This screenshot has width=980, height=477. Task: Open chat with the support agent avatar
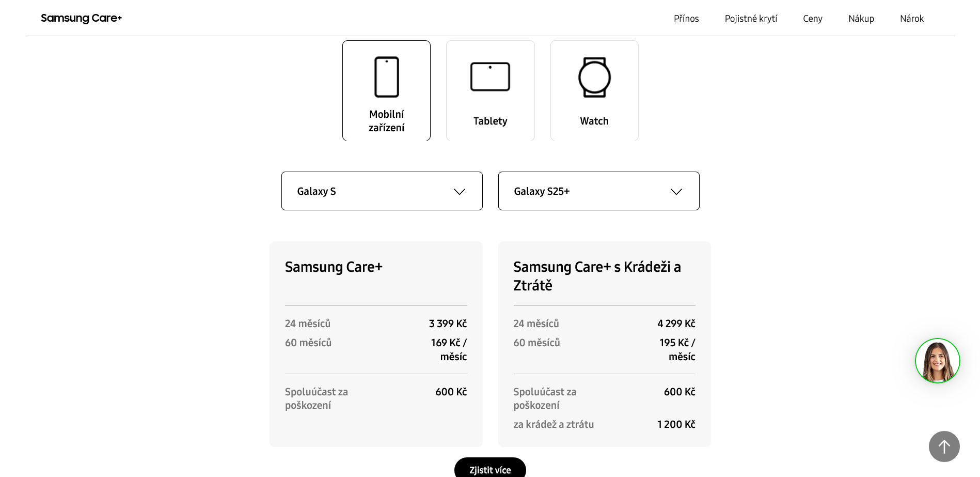pyautogui.click(x=937, y=361)
